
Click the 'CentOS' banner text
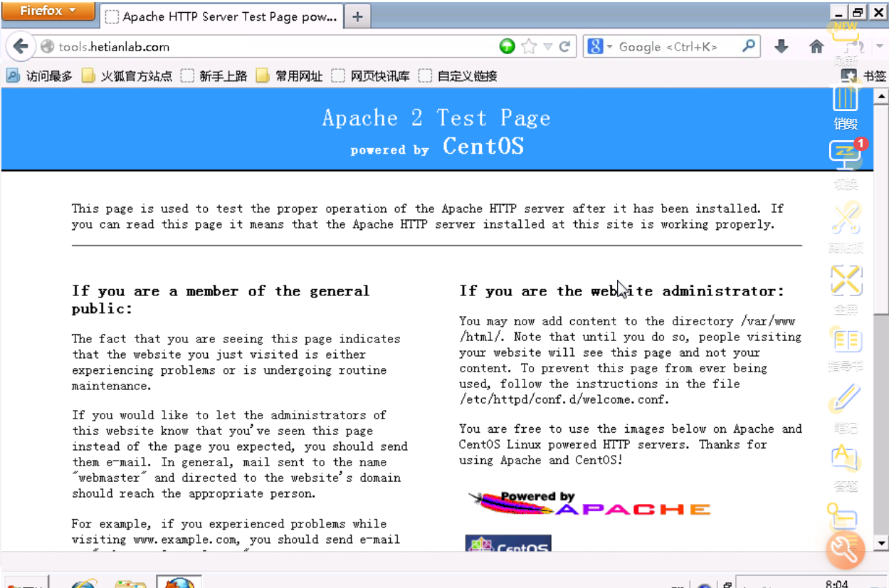point(483,146)
